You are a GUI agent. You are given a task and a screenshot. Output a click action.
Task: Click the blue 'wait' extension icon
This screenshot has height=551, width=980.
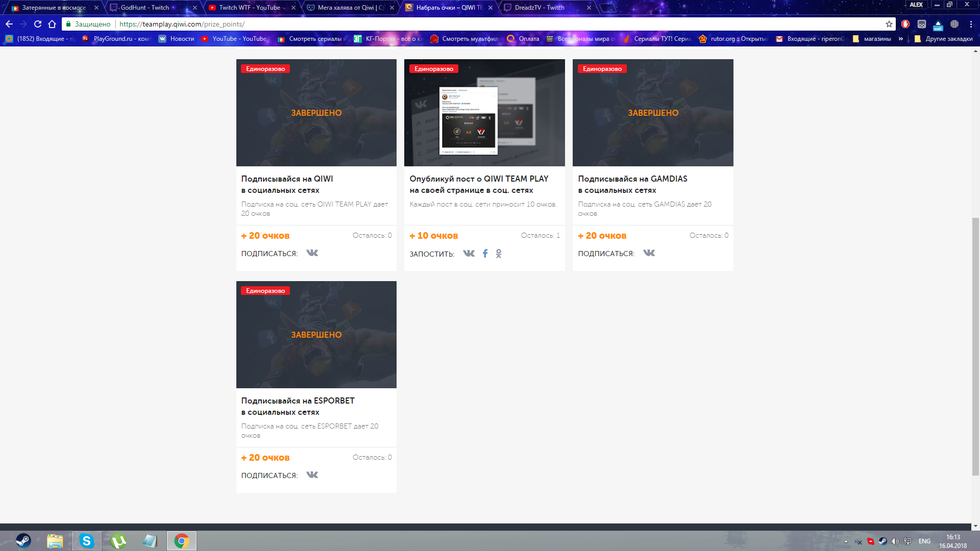938,24
